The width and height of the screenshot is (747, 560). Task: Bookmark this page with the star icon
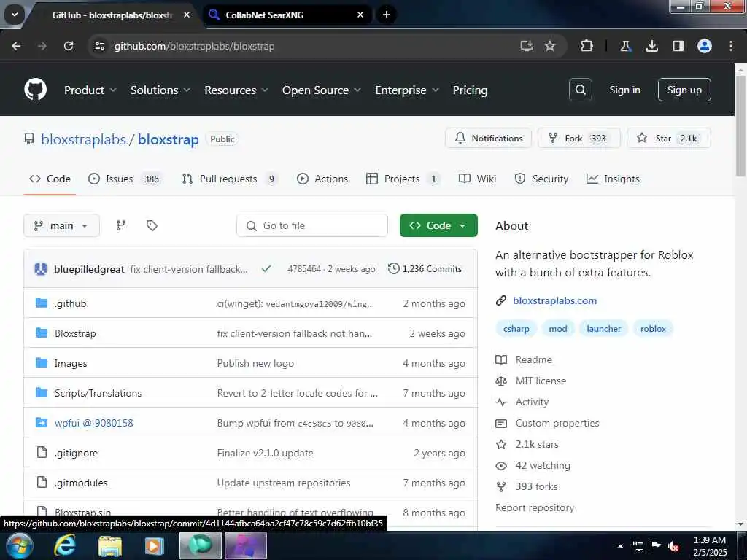(550, 46)
